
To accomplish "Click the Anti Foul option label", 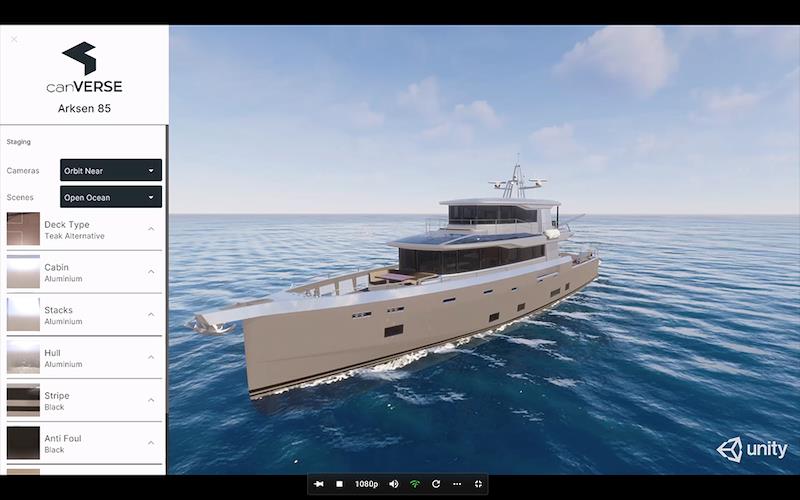I will click(62, 438).
